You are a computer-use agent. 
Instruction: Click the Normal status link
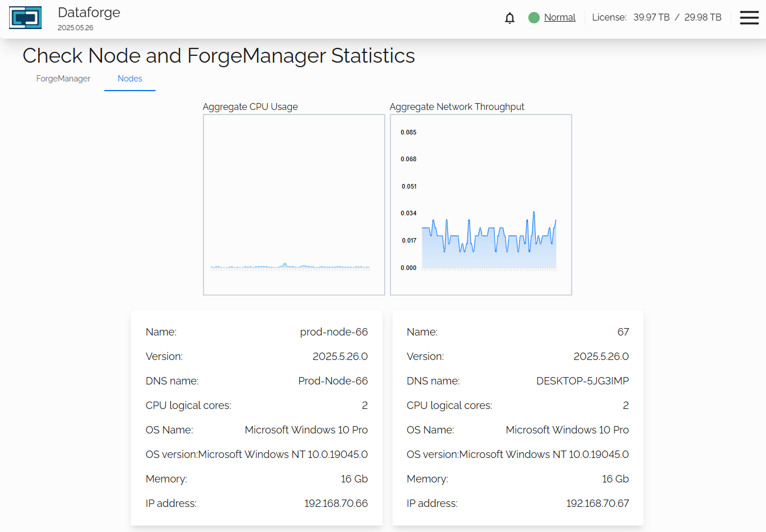click(x=560, y=18)
